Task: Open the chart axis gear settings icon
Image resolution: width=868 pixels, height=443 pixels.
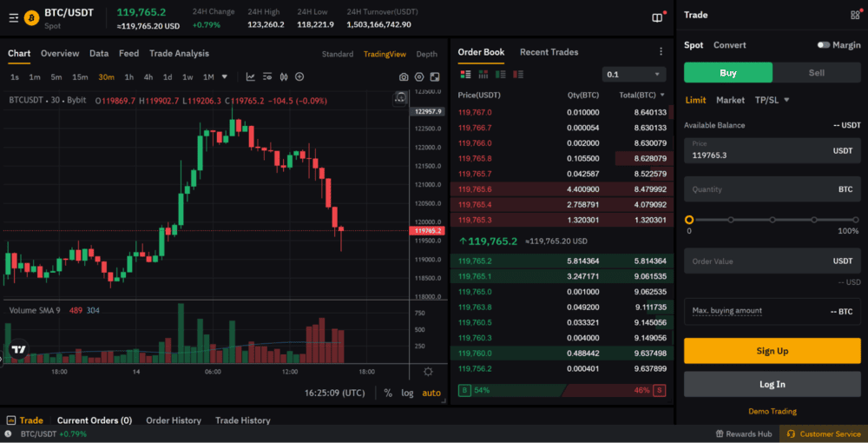Action: tap(428, 372)
